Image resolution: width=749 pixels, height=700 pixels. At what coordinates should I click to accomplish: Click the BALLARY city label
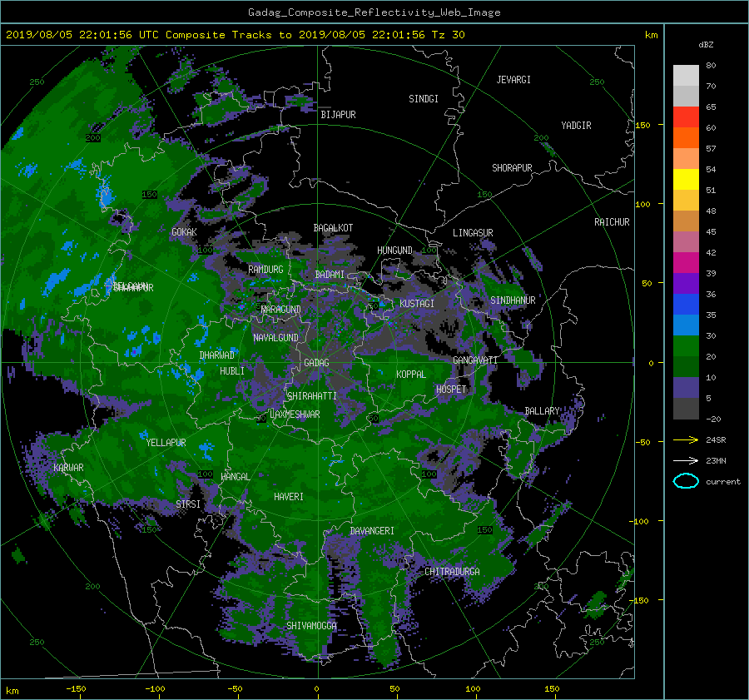tap(542, 411)
